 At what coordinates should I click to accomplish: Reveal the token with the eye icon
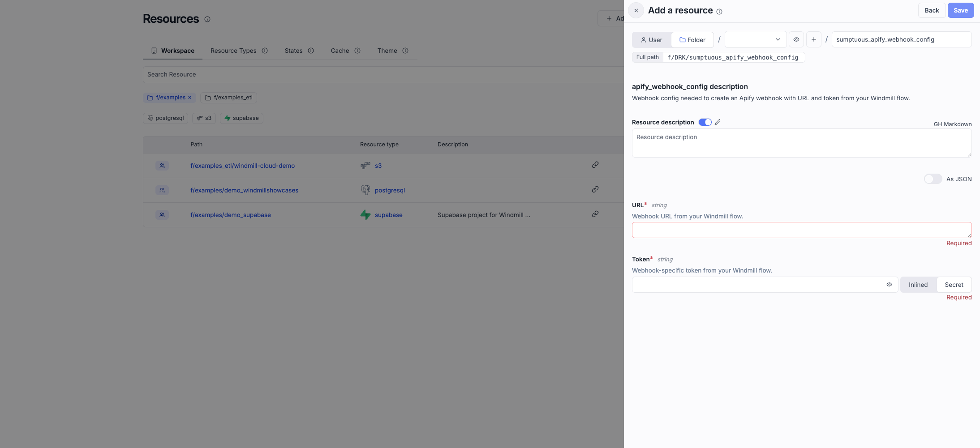(x=889, y=285)
